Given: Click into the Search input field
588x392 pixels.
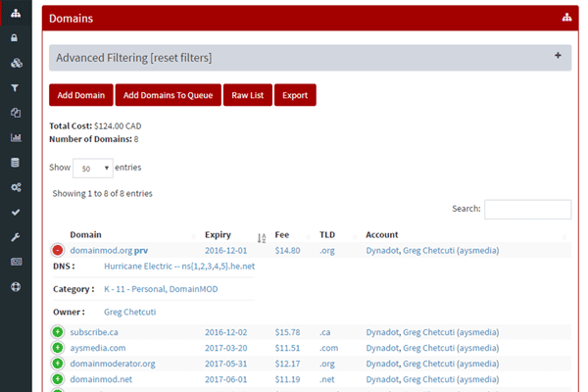Looking at the screenshot, I should pyautogui.click(x=527, y=209).
